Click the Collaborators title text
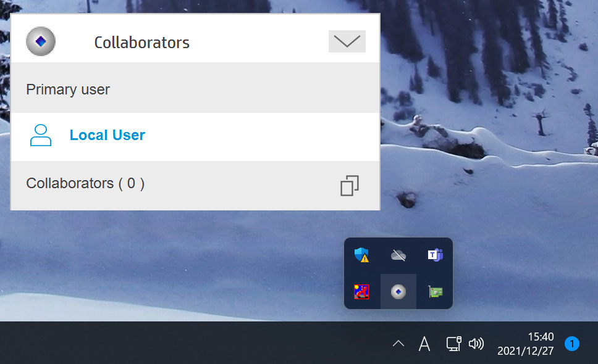This screenshot has height=364, width=598. [142, 43]
